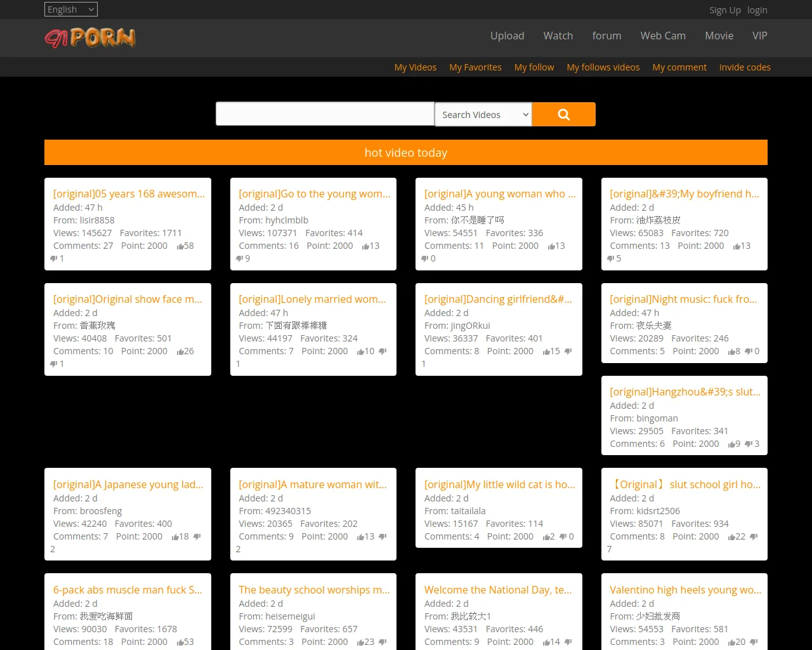Click the login link
Viewport: 812px width, 650px height.
click(757, 10)
